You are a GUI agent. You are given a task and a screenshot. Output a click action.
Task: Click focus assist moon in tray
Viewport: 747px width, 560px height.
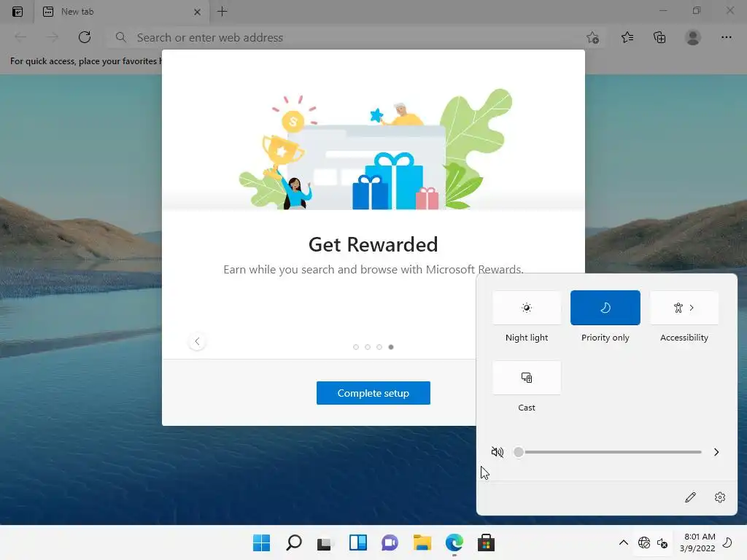point(727,542)
